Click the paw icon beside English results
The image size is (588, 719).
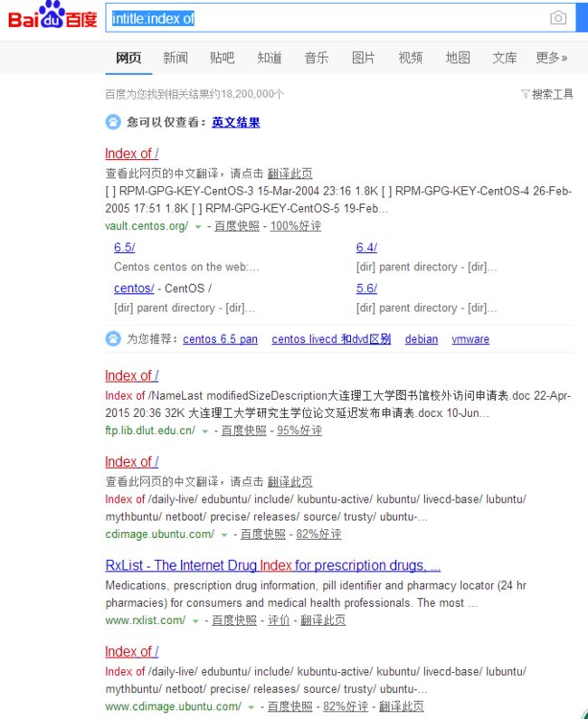113,122
